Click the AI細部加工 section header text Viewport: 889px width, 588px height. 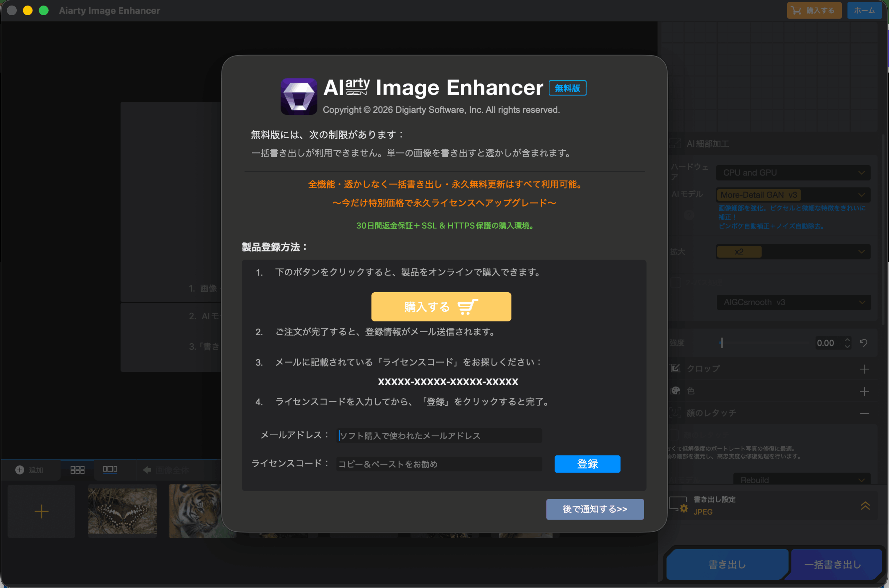point(707,144)
